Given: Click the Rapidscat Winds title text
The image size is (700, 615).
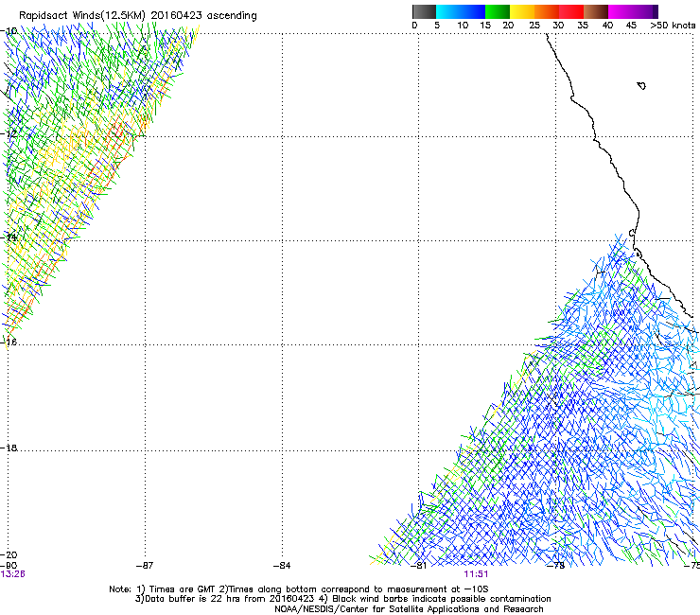Looking at the screenshot, I should (138, 15).
